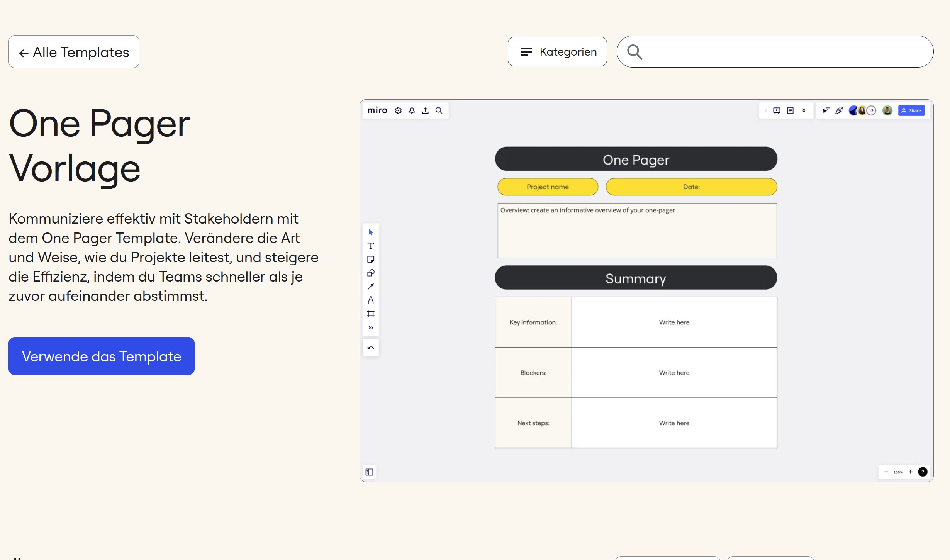This screenshot has width=950, height=560.
Task: Click the Next steps cell
Action: 533,423
